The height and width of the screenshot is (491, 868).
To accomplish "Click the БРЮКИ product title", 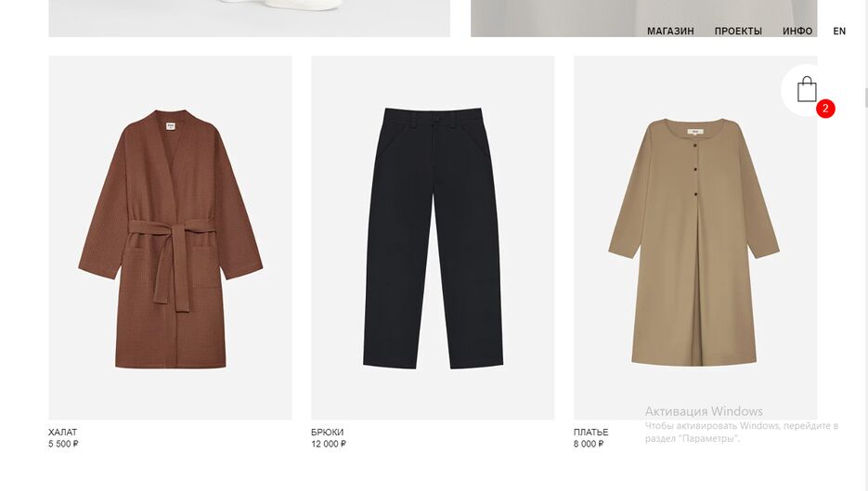I will [327, 432].
